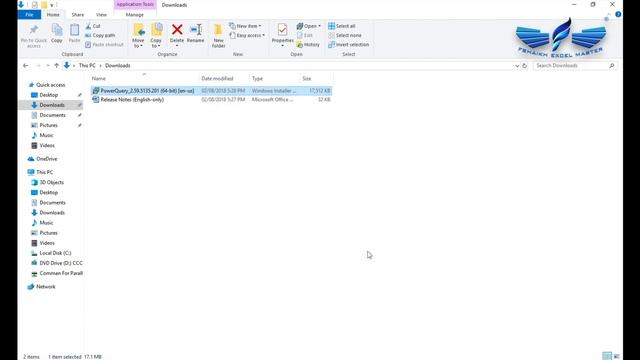Expand the Open dropdown in ribbon

tap(309, 26)
